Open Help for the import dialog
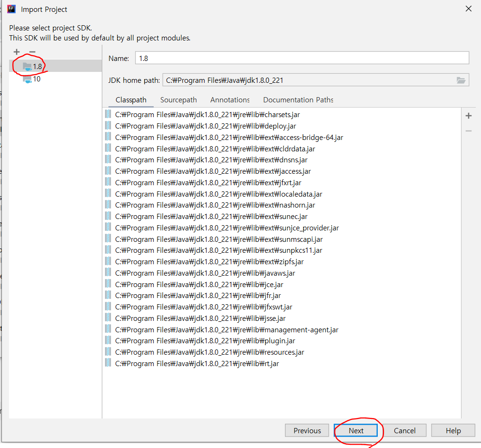481x448 pixels. pyautogui.click(x=453, y=430)
